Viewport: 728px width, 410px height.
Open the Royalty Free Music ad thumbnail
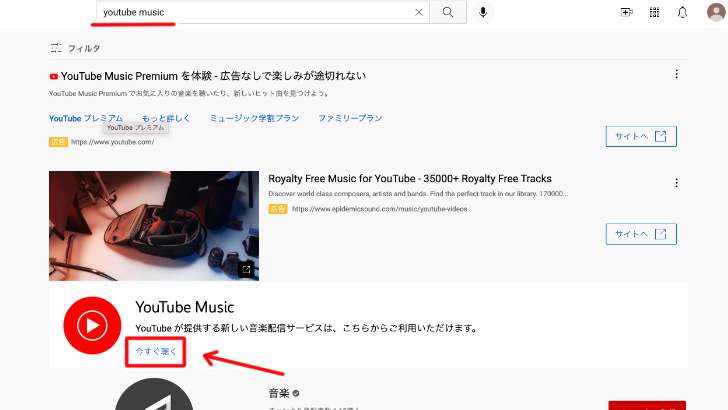coord(154,226)
